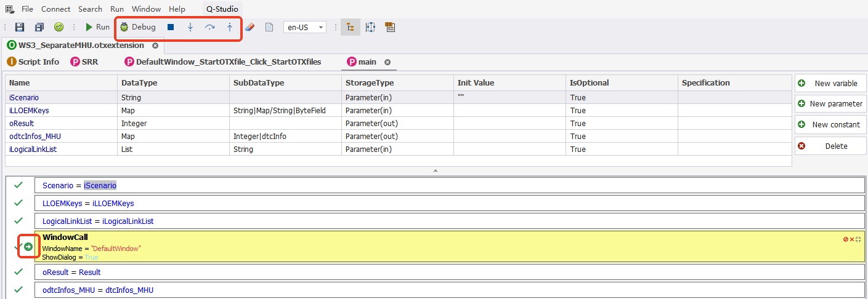The image size is (868, 299).
Task: Select the oResult = Result step
Action: (450, 272)
